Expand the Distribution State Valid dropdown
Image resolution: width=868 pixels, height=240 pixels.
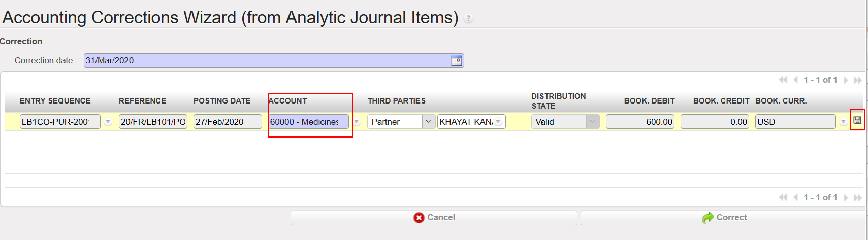click(x=592, y=122)
